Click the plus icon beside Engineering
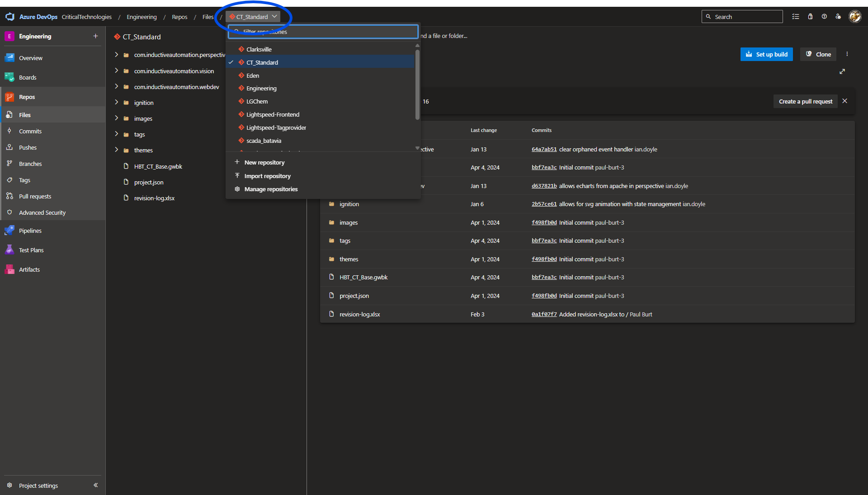Viewport: 868px width, 495px height. [x=95, y=36]
